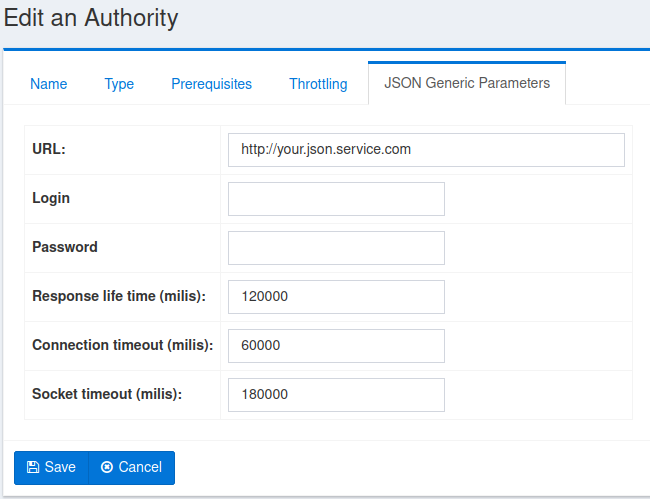
Task: Select the Throttling tab
Action: point(318,84)
